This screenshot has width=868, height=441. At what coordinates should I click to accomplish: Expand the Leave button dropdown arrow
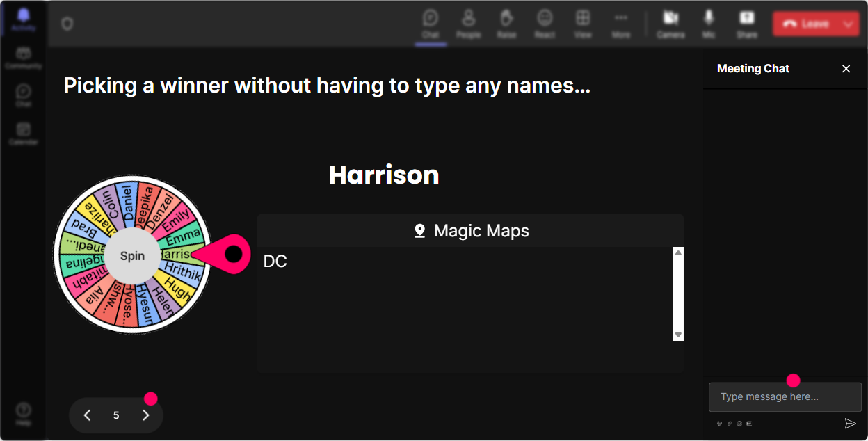(x=848, y=24)
